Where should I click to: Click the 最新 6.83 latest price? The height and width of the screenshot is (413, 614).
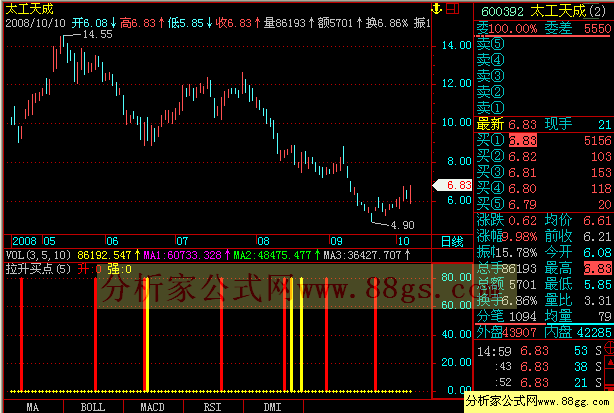506,124
